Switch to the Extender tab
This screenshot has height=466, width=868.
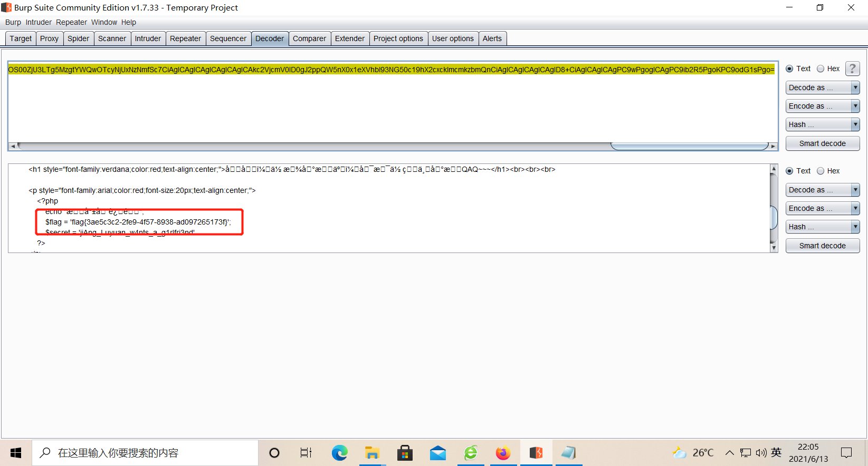350,38
